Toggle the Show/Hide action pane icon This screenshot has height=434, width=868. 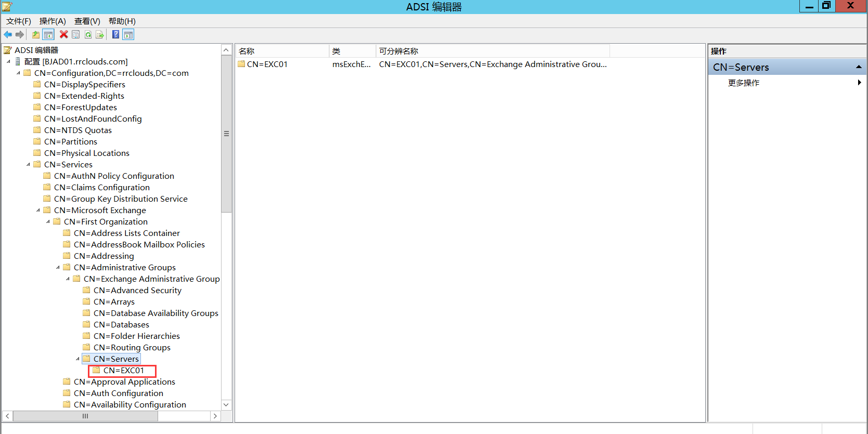coord(128,34)
